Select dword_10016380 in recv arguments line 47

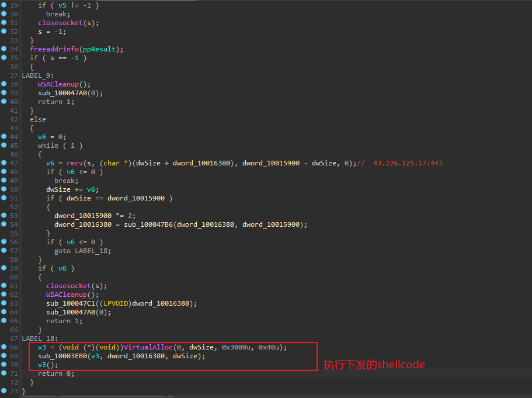click(x=201, y=163)
